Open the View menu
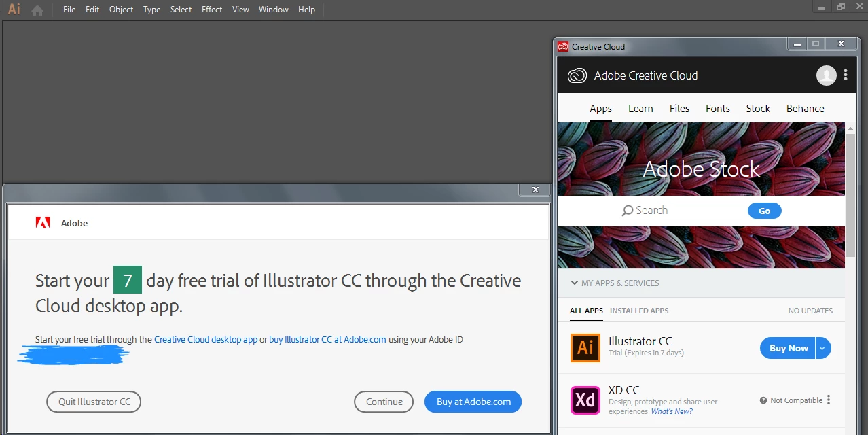Viewport: 868px width, 435px height. (x=240, y=10)
